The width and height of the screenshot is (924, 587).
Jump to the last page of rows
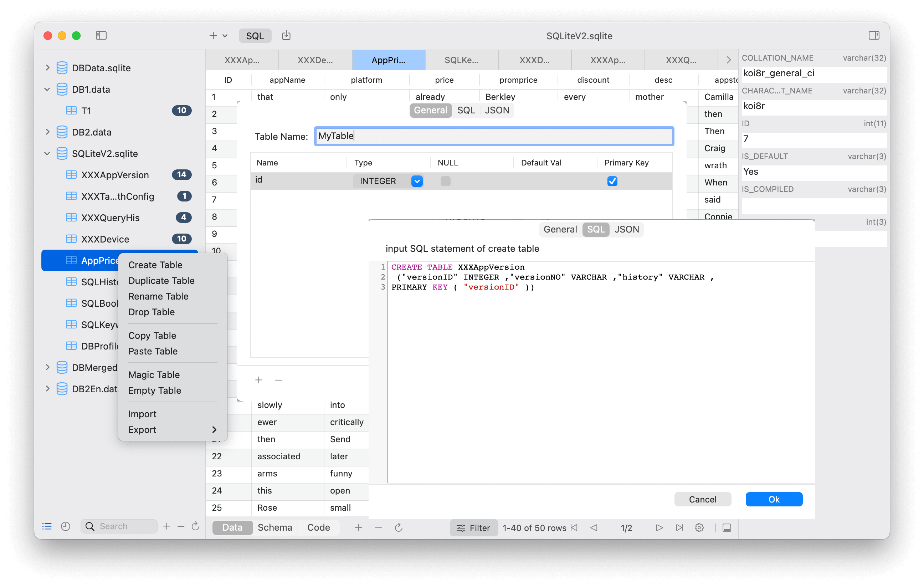(x=679, y=527)
